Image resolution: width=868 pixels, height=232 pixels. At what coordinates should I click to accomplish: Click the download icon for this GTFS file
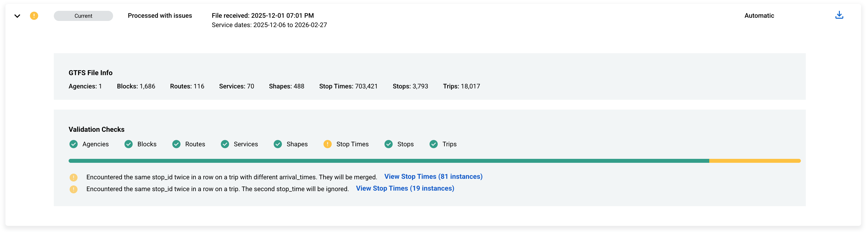839,15
